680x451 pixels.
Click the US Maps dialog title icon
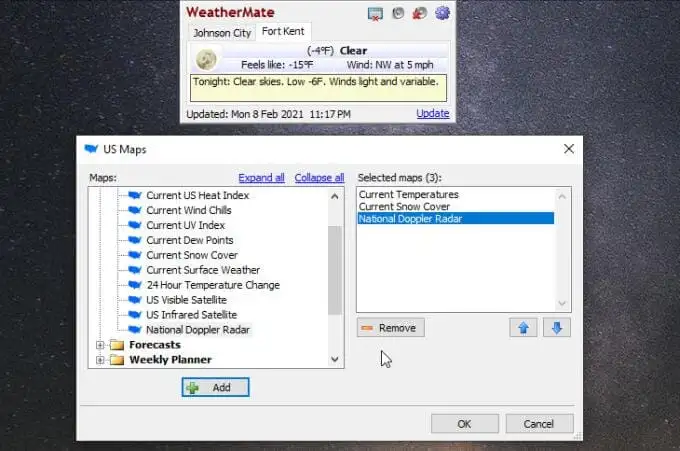91,149
